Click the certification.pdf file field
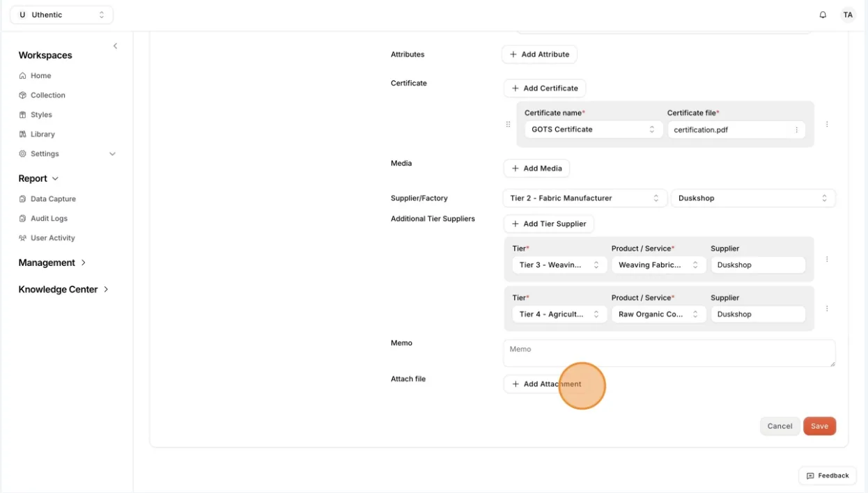 [736, 130]
